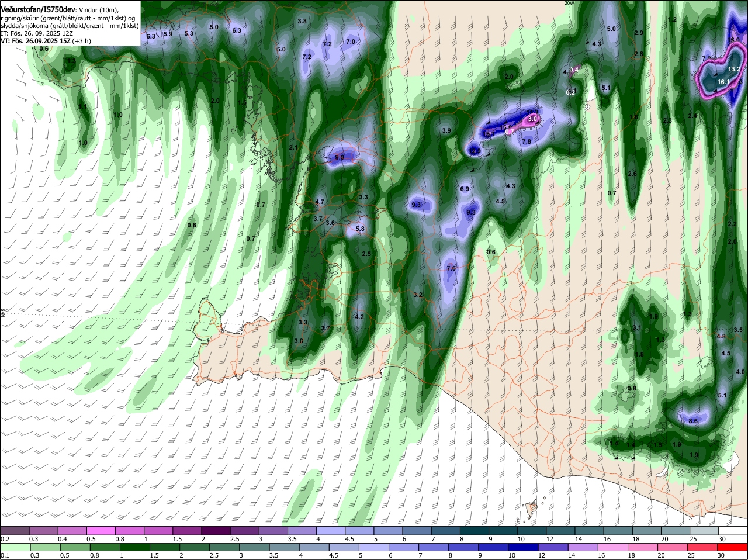This screenshot has width=748, height=560.
Task: Select the 7.6 precipitation value label
Action: (x=451, y=268)
